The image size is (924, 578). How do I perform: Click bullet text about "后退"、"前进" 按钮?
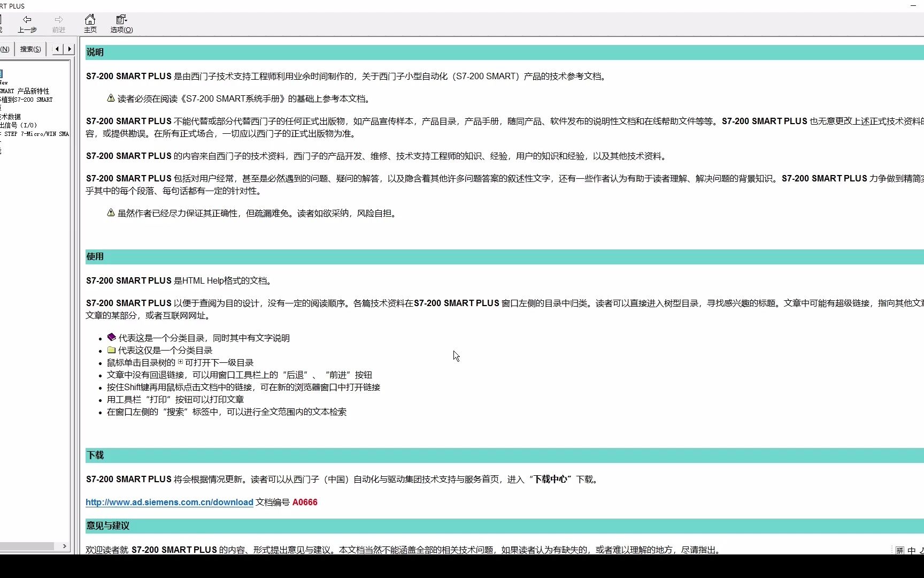[x=240, y=375]
